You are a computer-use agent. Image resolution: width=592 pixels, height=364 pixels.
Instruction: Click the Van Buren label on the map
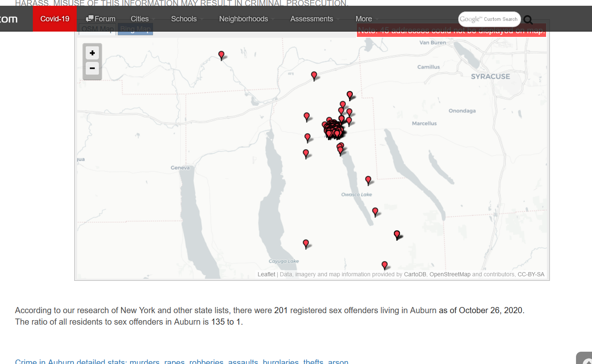pos(432,43)
